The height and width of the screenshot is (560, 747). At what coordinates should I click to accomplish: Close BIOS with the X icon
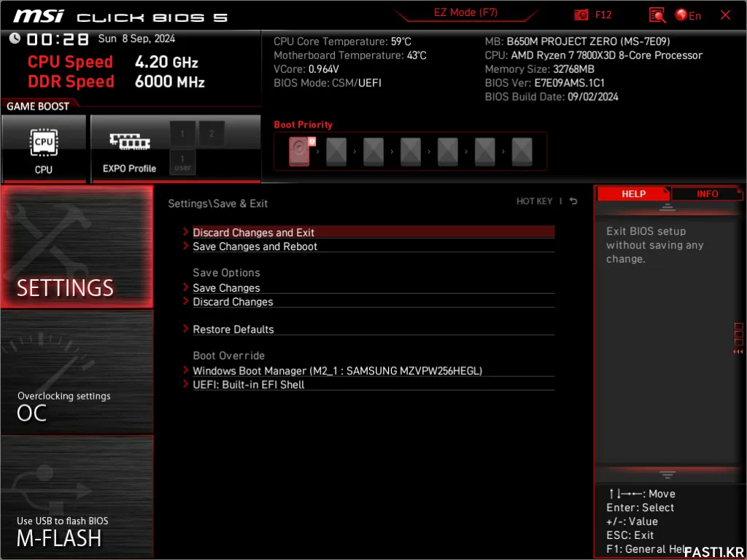pyautogui.click(x=725, y=15)
